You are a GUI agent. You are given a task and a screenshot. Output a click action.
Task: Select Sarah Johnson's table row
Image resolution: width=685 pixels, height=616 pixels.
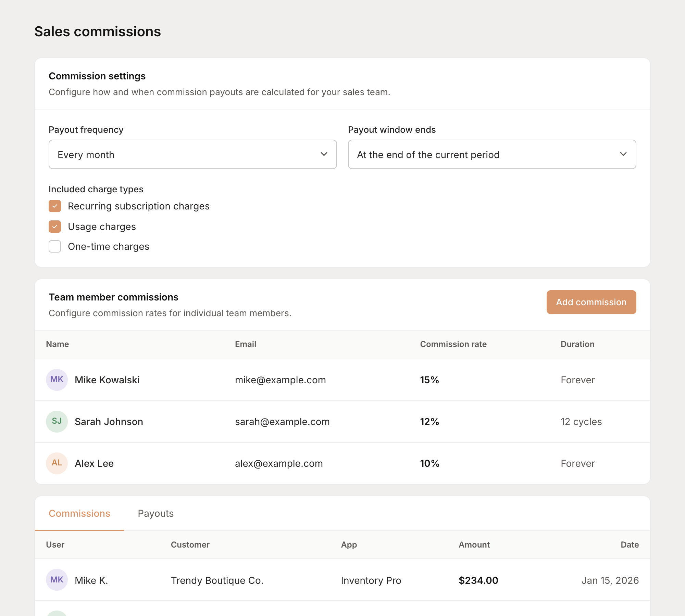coord(342,421)
